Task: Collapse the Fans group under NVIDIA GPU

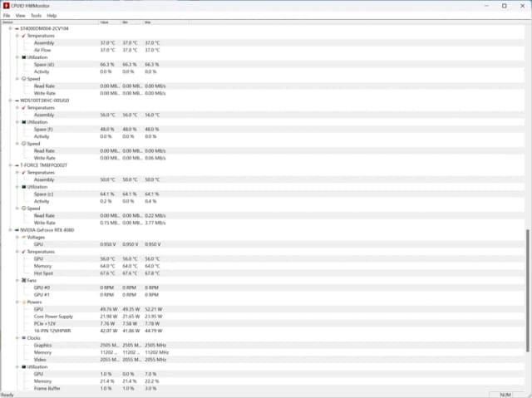Action: [x=17, y=280]
